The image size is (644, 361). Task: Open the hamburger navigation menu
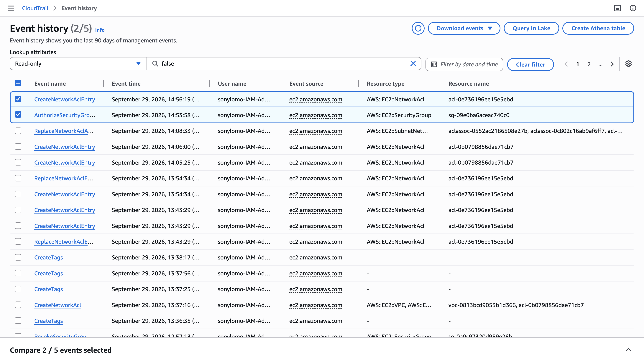click(11, 8)
